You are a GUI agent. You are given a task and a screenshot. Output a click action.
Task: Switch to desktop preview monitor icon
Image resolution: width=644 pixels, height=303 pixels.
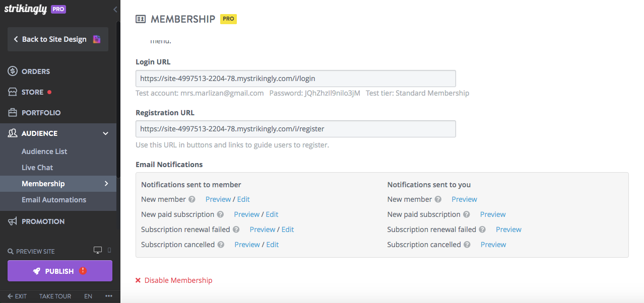click(x=97, y=250)
